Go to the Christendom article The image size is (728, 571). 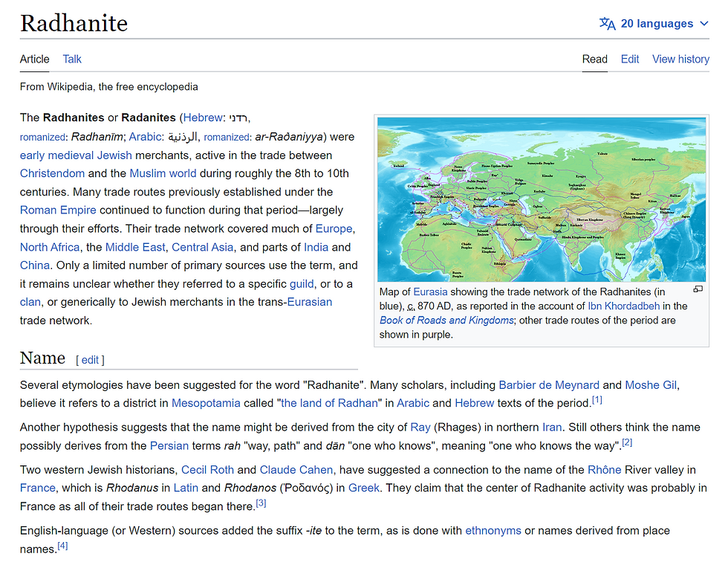click(52, 173)
